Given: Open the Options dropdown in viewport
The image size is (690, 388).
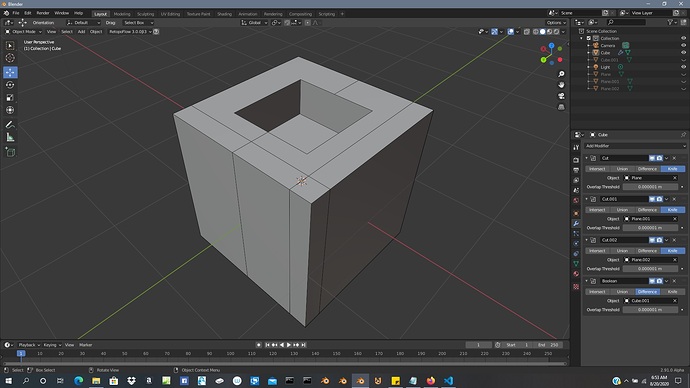Looking at the screenshot, I should [x=556, y=22].
